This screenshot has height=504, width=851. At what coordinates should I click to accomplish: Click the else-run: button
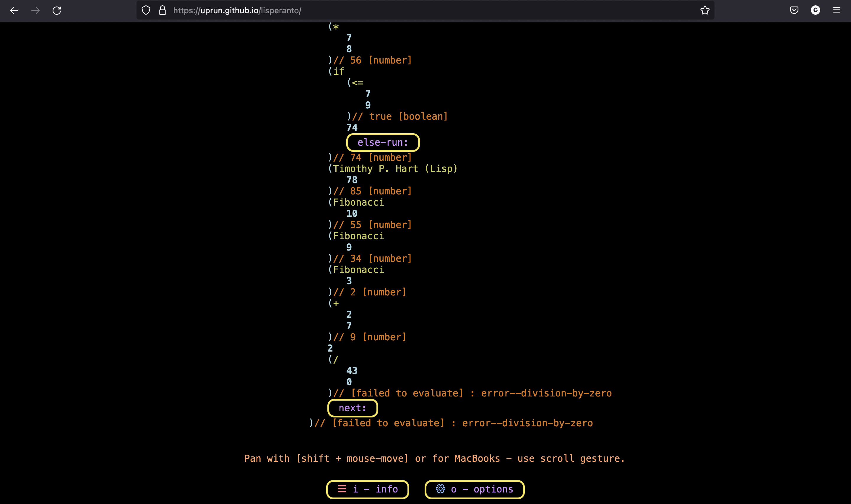[383, 142]
